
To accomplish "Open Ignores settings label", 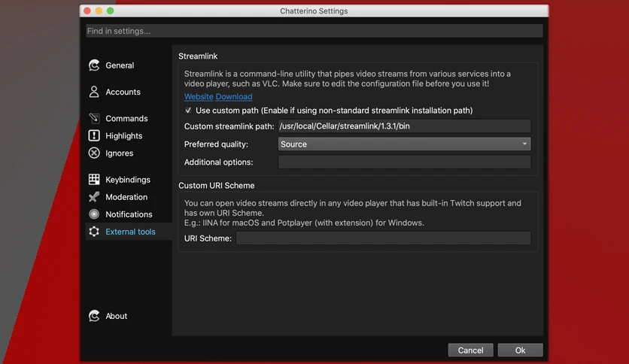I will click(119, 153).
